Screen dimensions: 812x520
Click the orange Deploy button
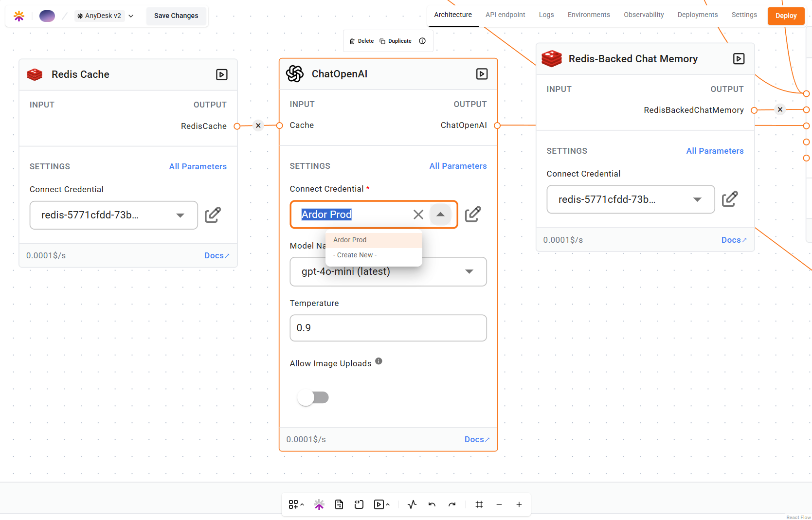coord(786,16)
